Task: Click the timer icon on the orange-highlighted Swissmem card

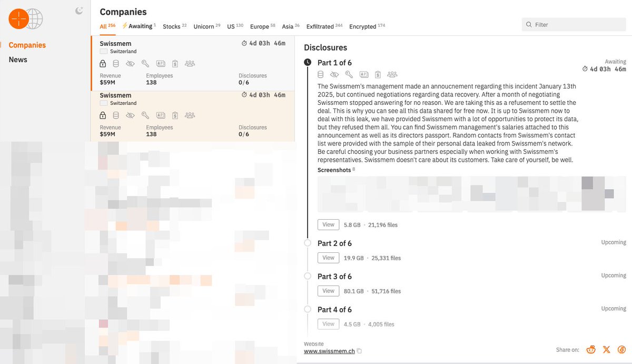Action: 244,95
